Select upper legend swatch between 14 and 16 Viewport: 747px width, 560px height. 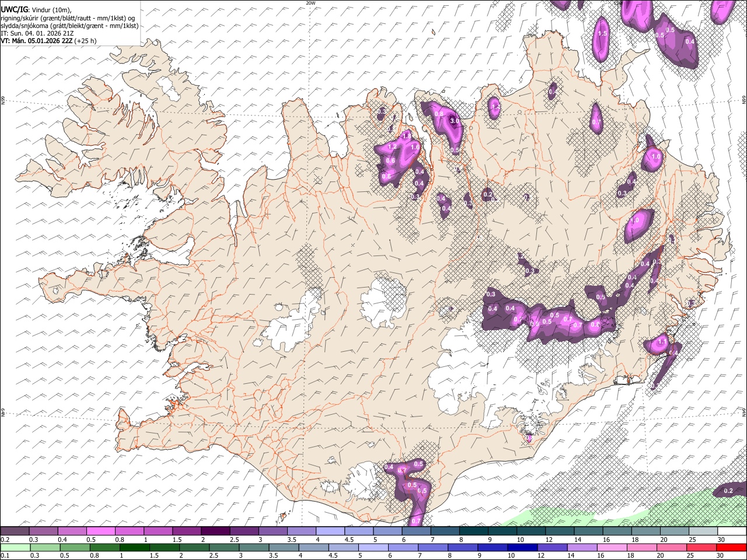pyautogui.click(x=588, y=531)
